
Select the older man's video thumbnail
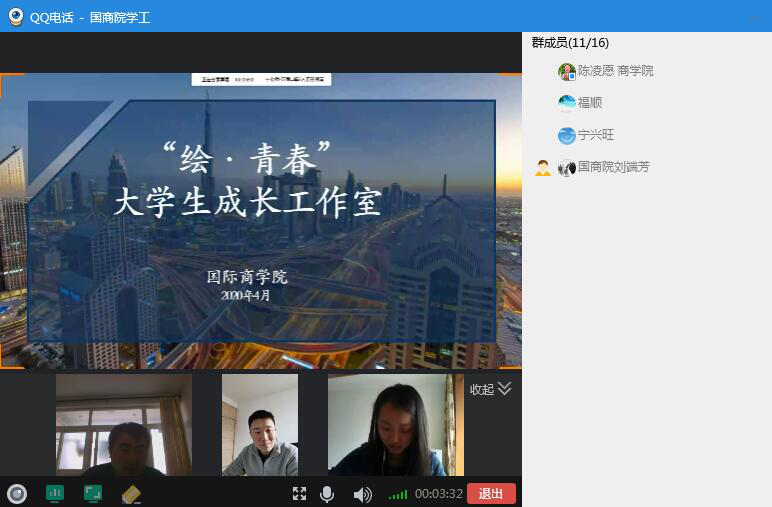tap(124, 425)
